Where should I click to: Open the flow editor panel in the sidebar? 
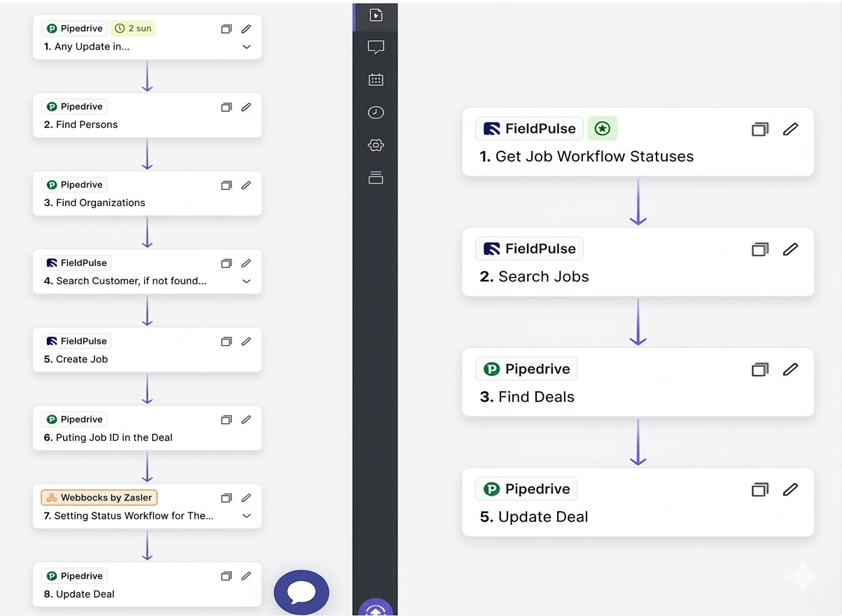[376, 15]
